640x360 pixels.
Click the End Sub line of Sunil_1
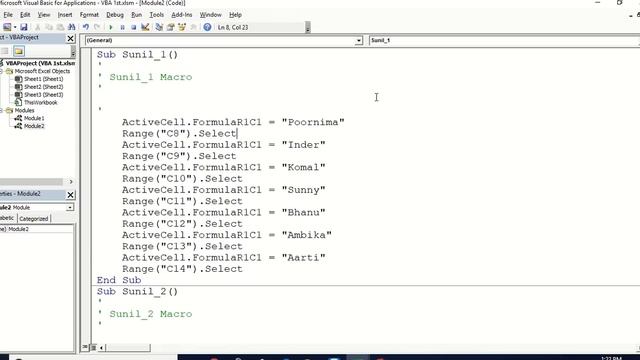tap(119, 280)
